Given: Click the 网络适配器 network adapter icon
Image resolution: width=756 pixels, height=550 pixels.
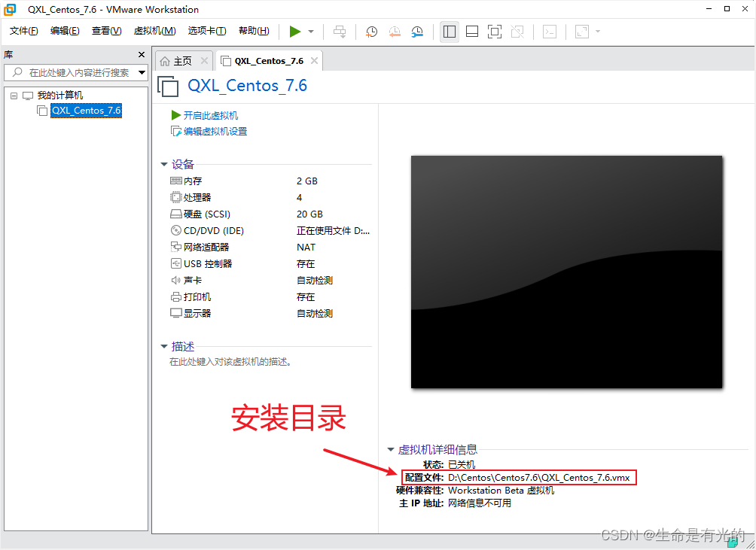Looking at the screenshot, I should [176, 247].
